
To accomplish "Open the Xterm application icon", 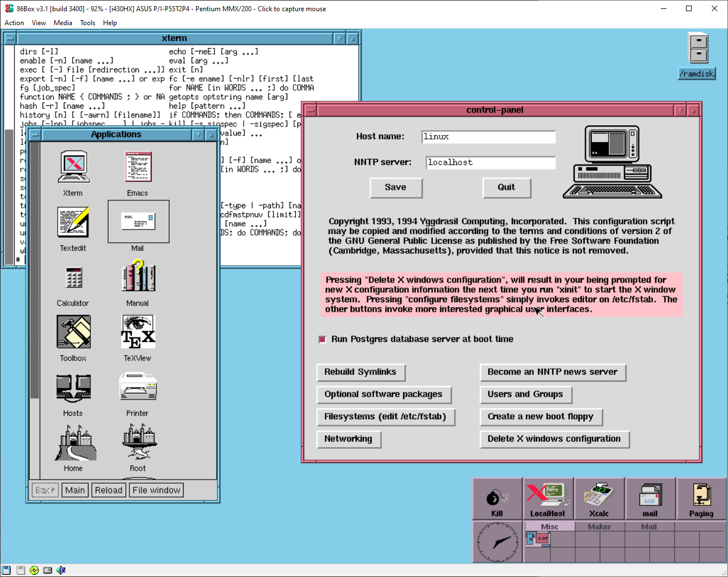I will pos(73,167).
